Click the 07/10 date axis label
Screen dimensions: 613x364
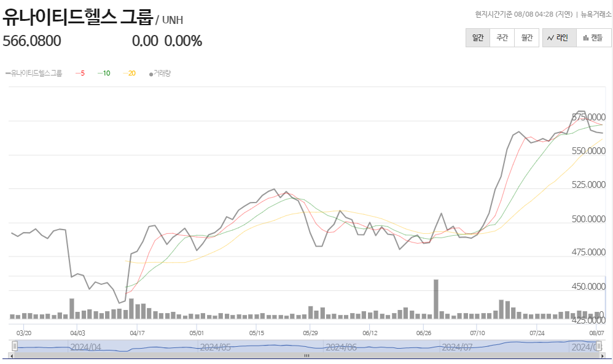click(x=477, y=333)
